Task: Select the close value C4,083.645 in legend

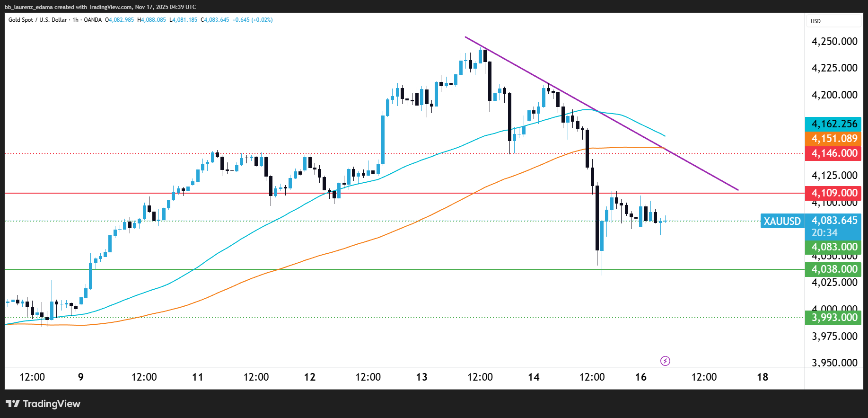Action: (215, 20)
